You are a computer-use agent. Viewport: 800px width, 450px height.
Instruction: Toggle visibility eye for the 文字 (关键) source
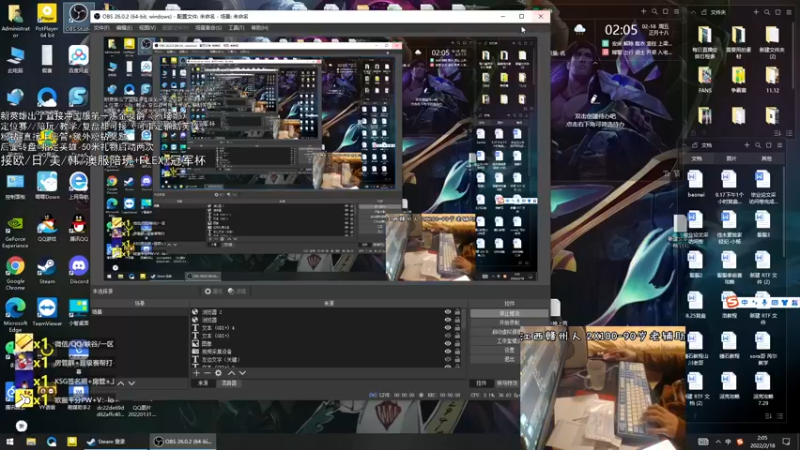(x=447, y=359)
